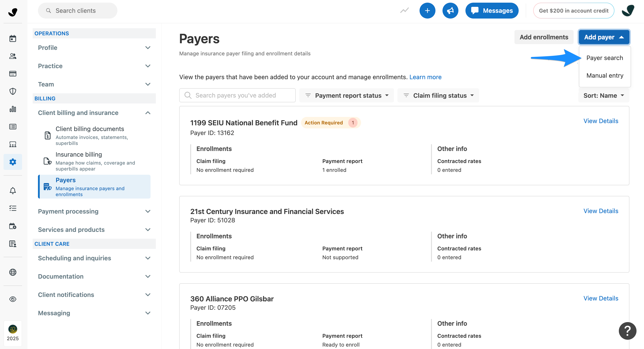The width and height of the screenshot is (644, 349).
Task: Open the account avatar menu
Action: tap(628, 11)
